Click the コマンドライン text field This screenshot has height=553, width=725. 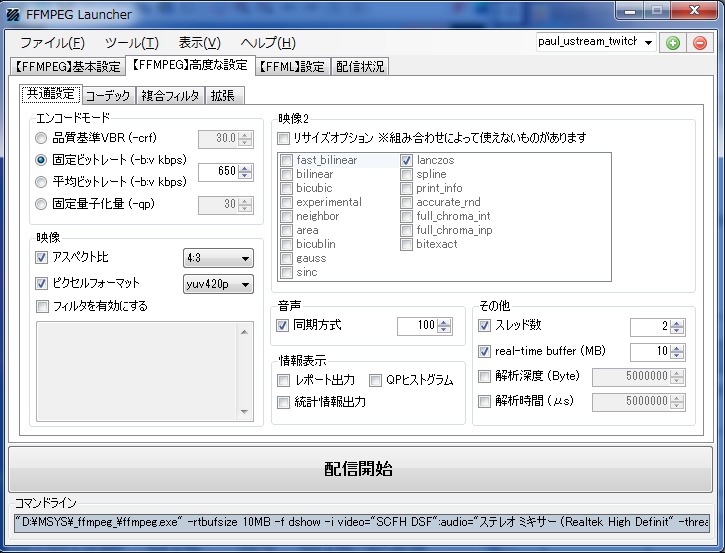tap(362, 522)
